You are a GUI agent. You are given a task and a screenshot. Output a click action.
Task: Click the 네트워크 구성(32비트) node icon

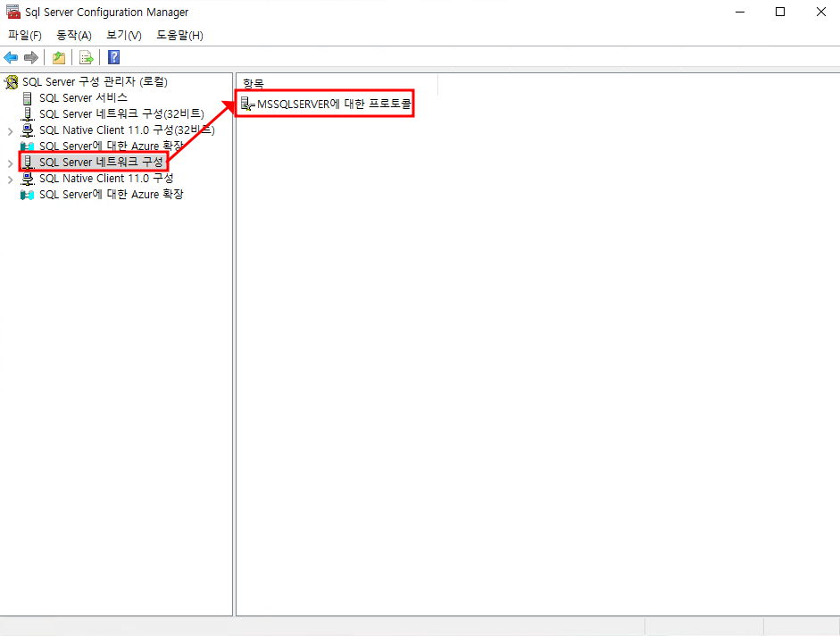(x=28, y=114)
